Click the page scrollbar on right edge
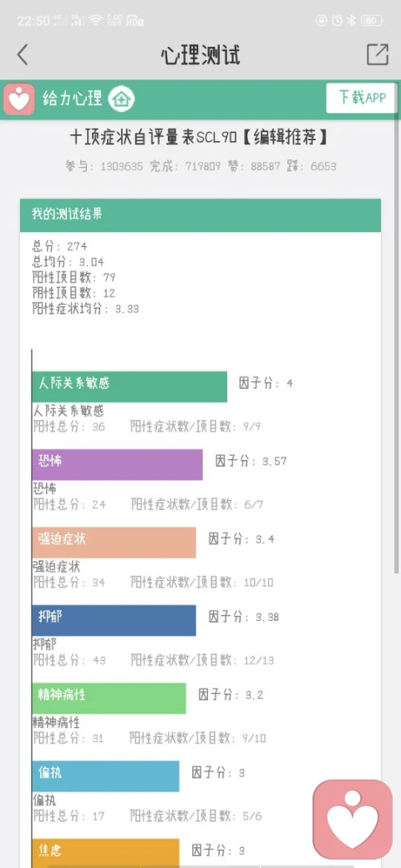The height and width of the screenshot is (868, 401). tap(397, 332)
